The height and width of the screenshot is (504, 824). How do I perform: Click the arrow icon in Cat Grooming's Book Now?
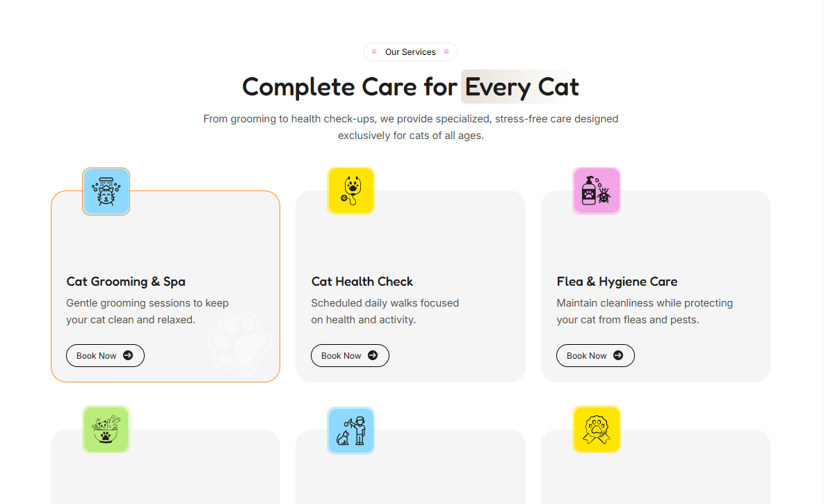point(129,355)
